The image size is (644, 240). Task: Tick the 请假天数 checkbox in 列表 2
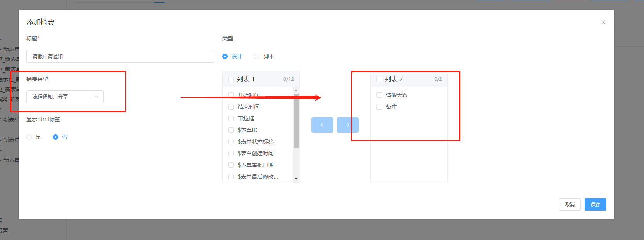coord(379,95)
